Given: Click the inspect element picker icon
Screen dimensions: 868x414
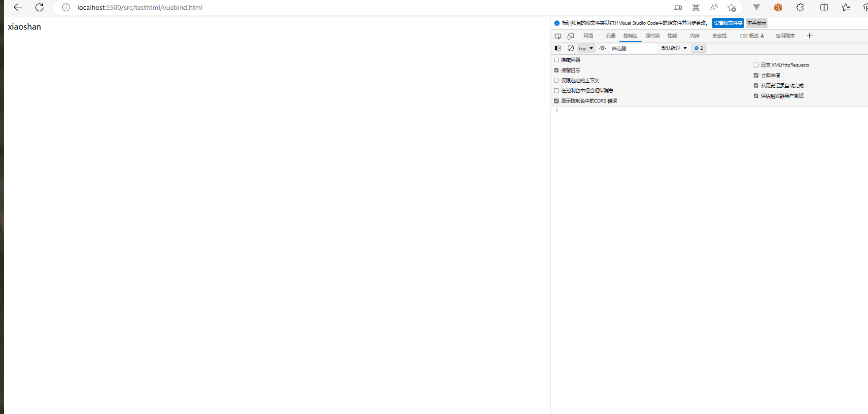Looking at the screenshot, I should 558,36.
